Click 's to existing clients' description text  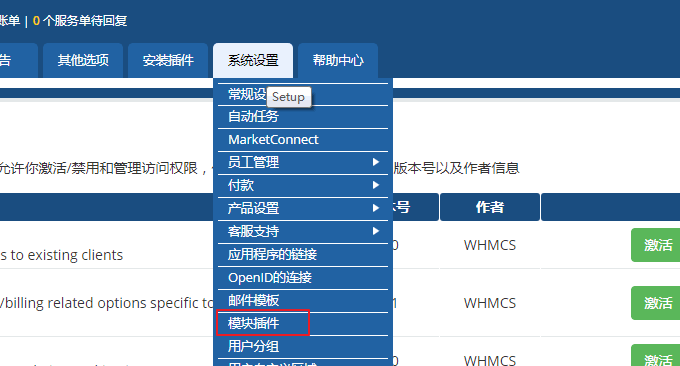click(62, 255)
